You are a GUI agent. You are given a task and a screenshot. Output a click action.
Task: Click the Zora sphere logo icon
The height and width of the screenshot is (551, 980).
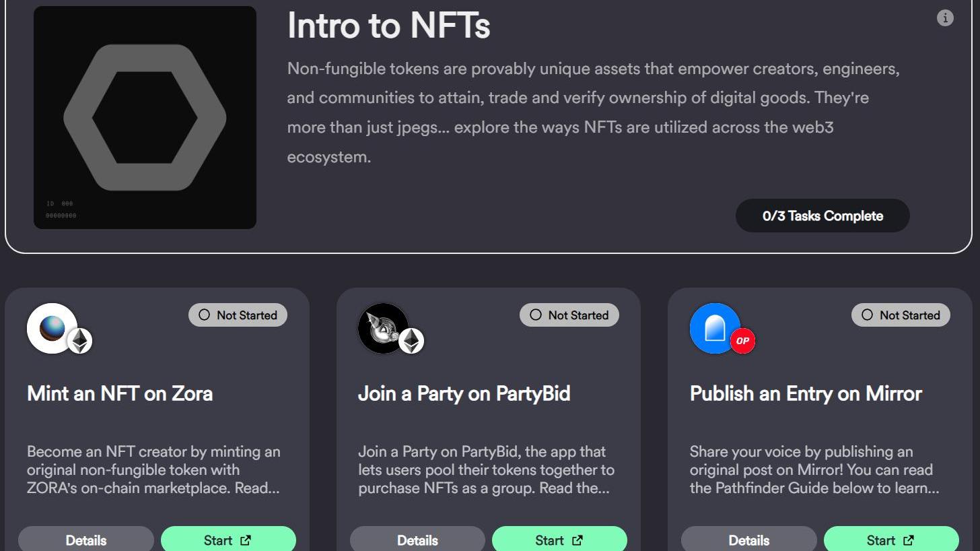tap(52, 328)
